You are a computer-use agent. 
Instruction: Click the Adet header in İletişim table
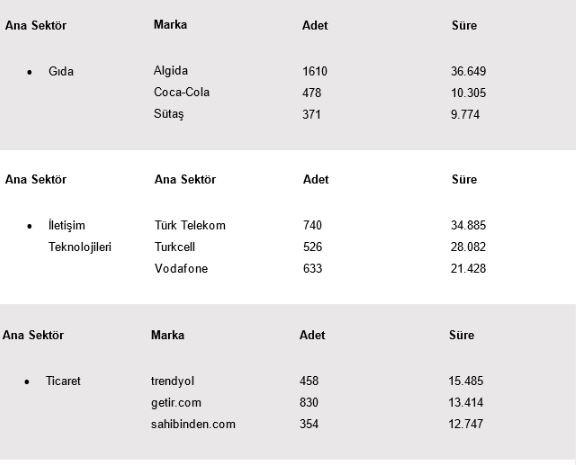(316, 180)
